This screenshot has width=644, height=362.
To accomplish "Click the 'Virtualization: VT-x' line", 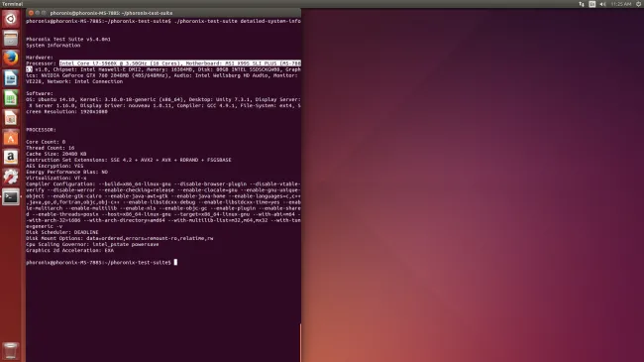I will [x=56, y=179].
